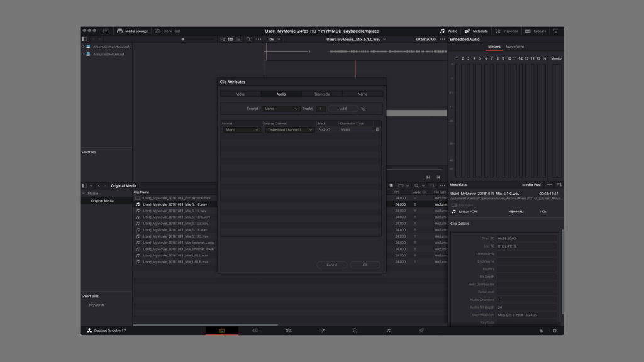Select the Original Media bin
Image resolution: width=644 pixels, height=362 pixels.
(103, 200)
